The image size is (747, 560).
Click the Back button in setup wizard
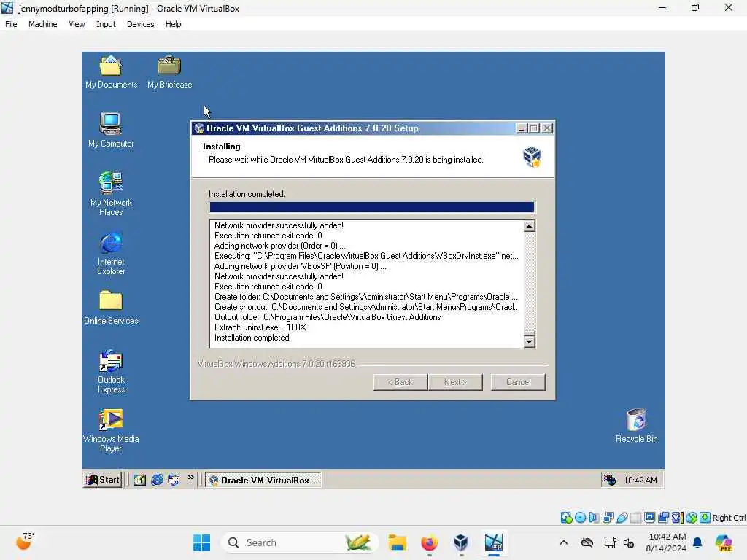point(400,382)
